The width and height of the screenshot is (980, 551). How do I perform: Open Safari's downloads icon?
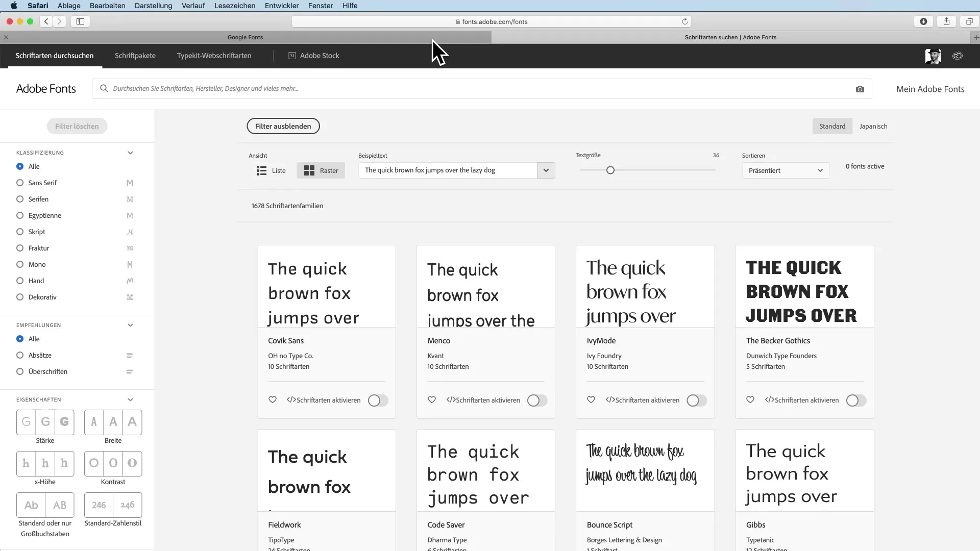(x=923, y=21)
